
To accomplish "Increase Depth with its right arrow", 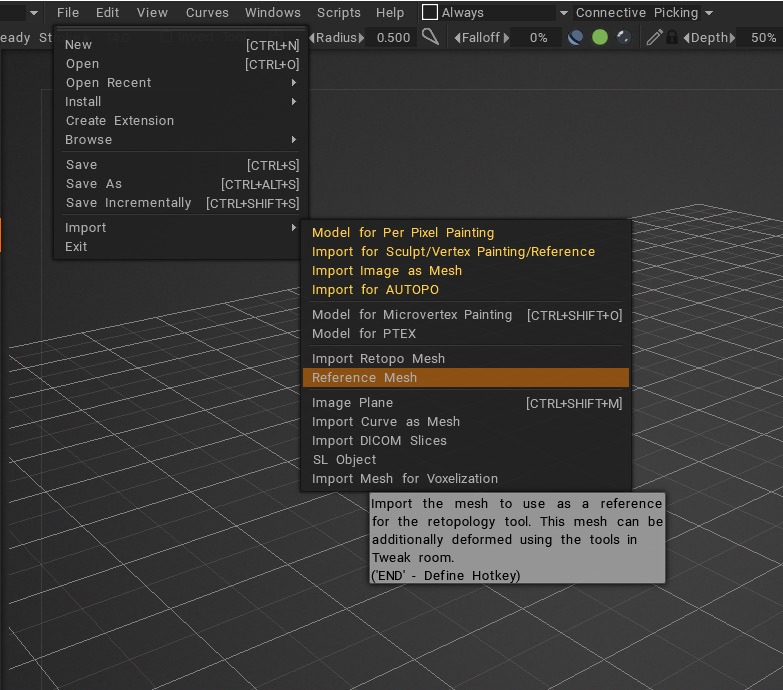I will click(x=732, y=37).
